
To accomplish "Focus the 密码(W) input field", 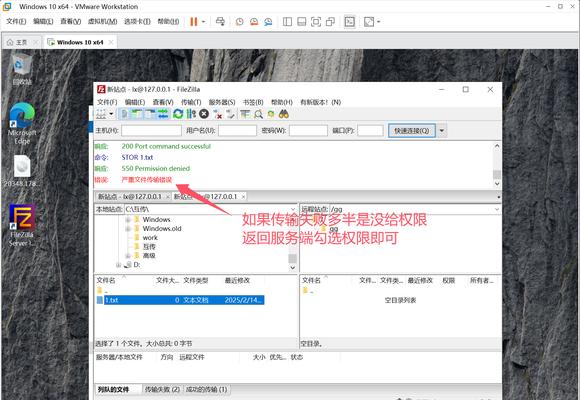I will point(308,131).
